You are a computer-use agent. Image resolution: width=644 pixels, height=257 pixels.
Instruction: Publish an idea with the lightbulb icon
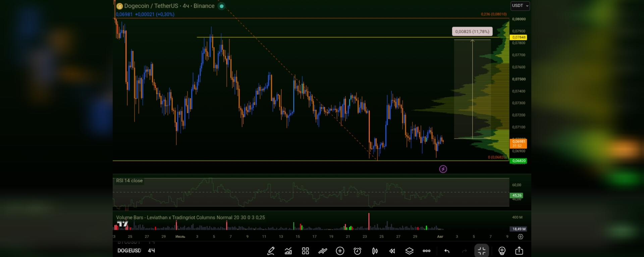coord(502,251)
